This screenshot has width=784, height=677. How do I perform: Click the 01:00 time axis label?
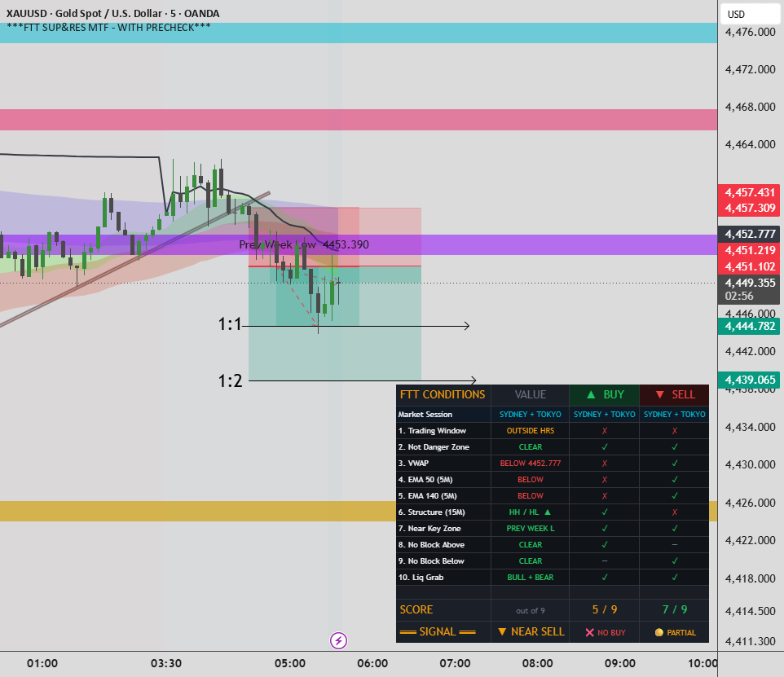click(x=42, y=663)
